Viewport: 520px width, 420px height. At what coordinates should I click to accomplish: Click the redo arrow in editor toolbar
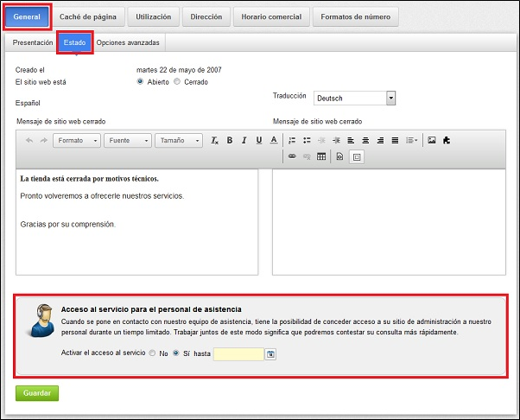[x=44, y=140]
